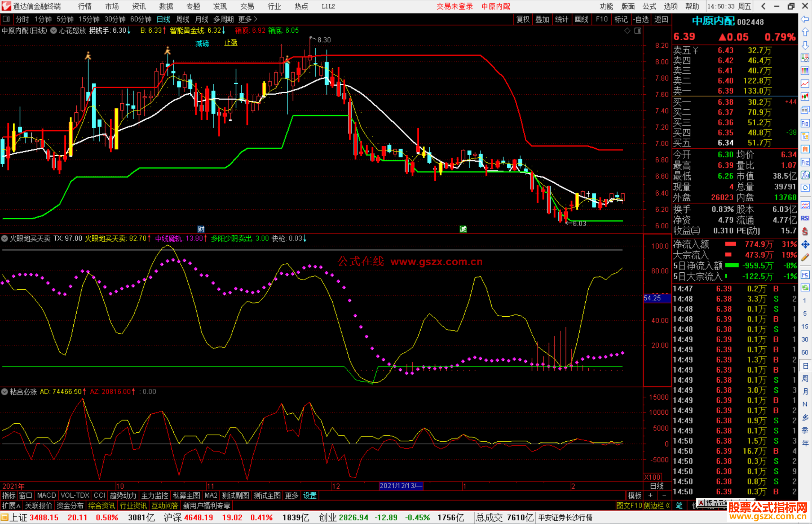Viewport: 812px width, 524px height.
Task: Open the 选项 menu
Action: (671, 6)
